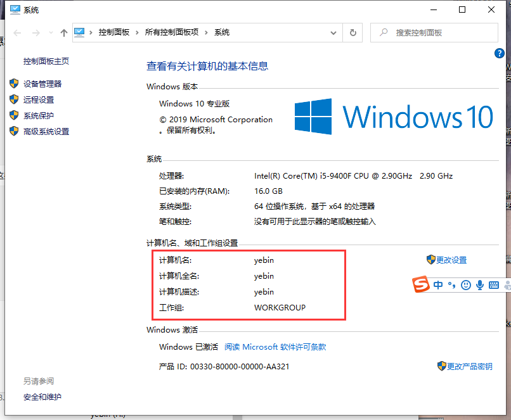The height and width of the screenshot is (420, 511).
Task: Click the shield icon beside 系统保护
Action: 14,115
